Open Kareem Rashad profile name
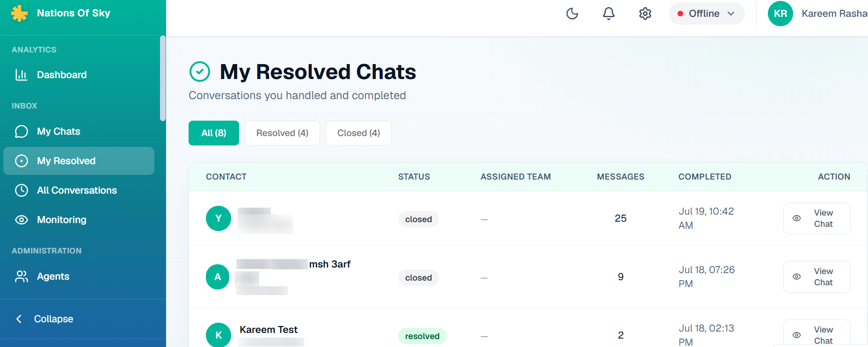 coord(835,14)
